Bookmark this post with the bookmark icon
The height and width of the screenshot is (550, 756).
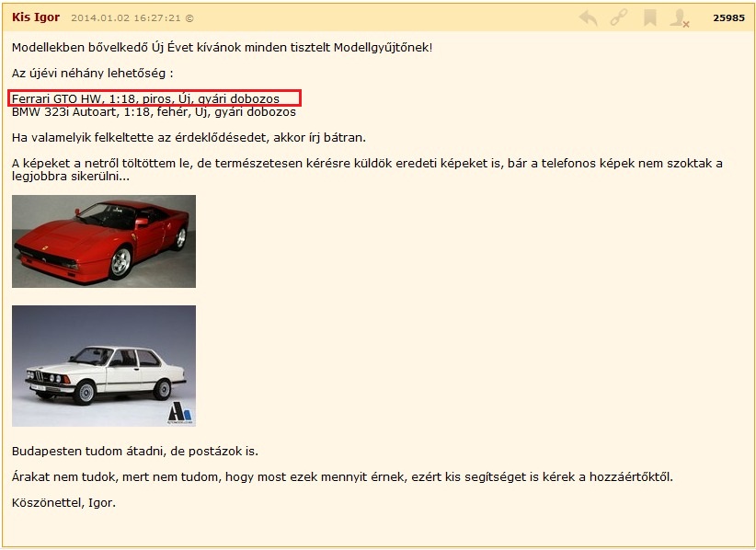[x=649, y=17]
